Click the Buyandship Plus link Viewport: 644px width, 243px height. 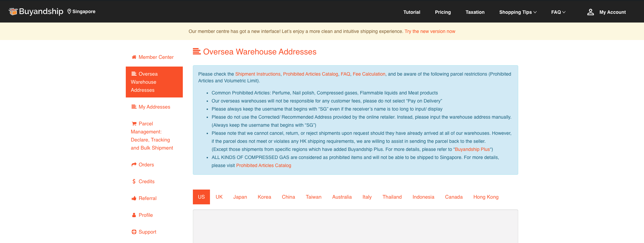tap(472, 149)
